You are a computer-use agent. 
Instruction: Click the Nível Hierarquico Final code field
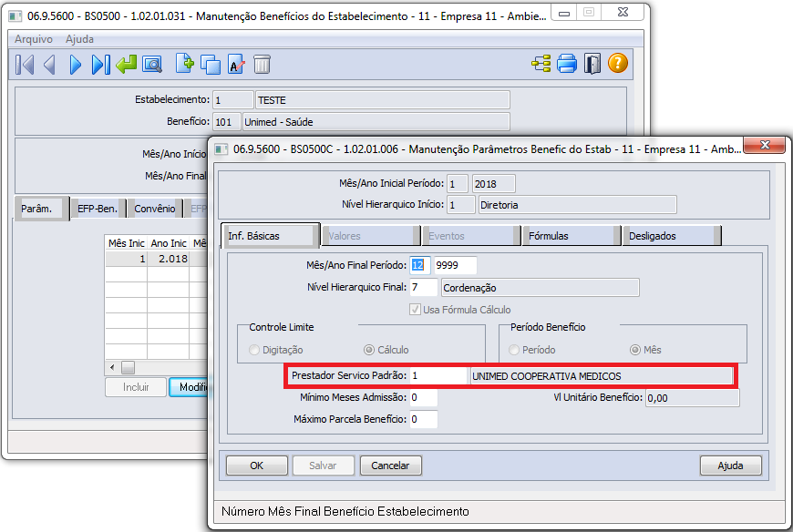[423, 288]
